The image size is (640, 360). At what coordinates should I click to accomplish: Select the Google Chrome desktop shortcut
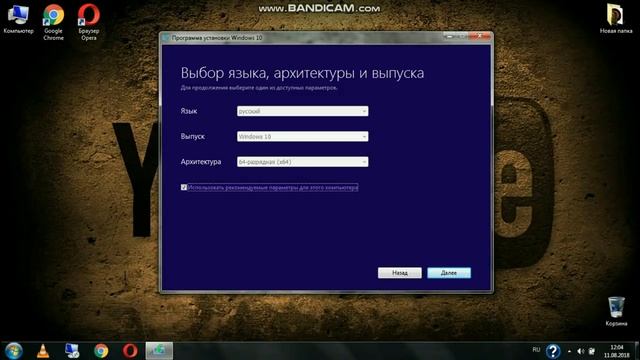(x=53, y=22)
